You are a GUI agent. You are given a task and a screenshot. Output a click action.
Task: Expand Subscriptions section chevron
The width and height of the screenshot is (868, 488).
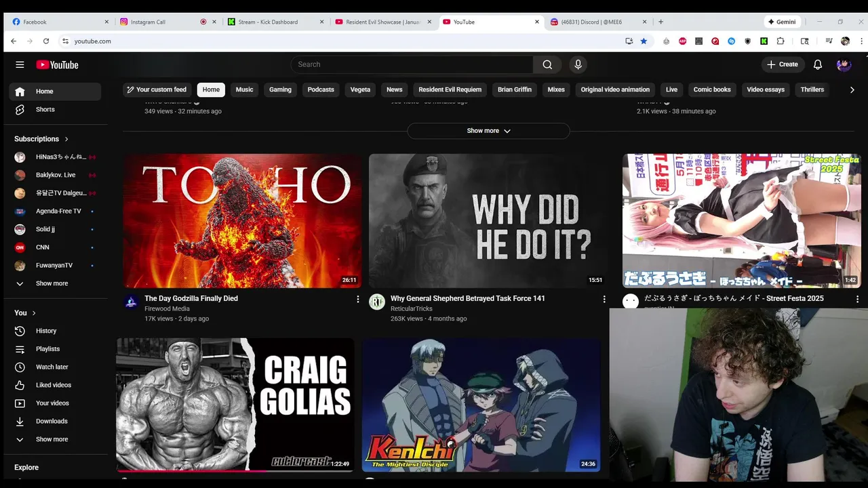click(x=66, y=139)
